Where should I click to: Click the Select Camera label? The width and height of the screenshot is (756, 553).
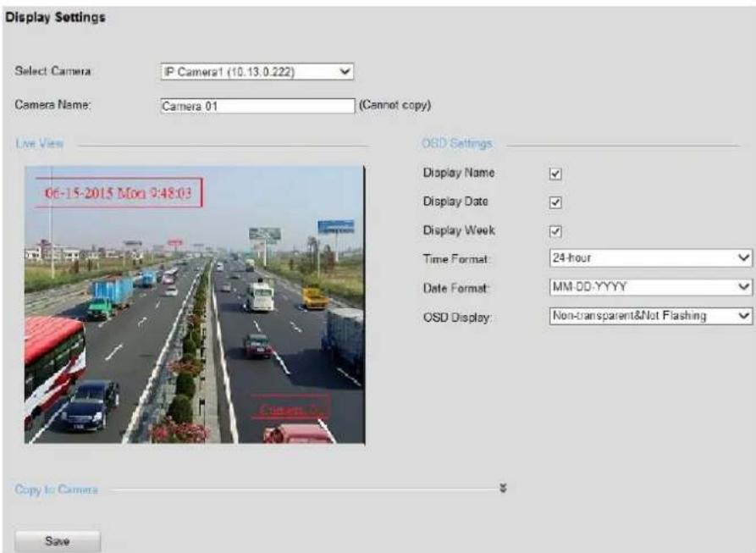tap(52, 71)
